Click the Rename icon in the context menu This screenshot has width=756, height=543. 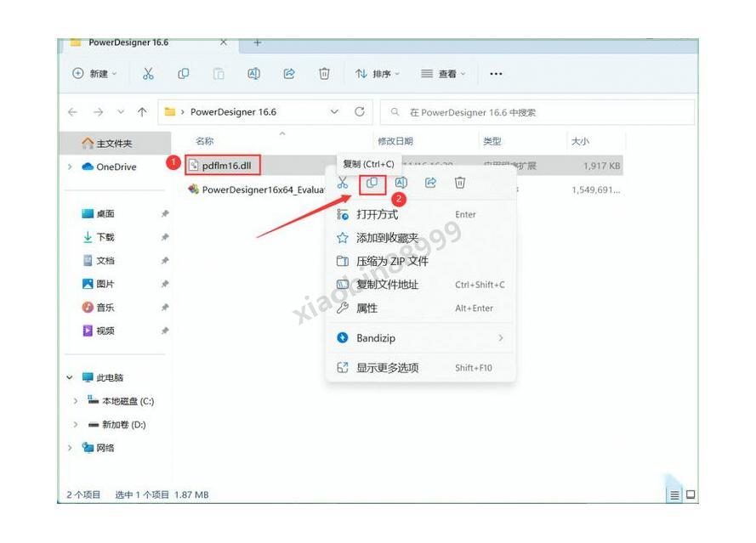pos(401,183)
